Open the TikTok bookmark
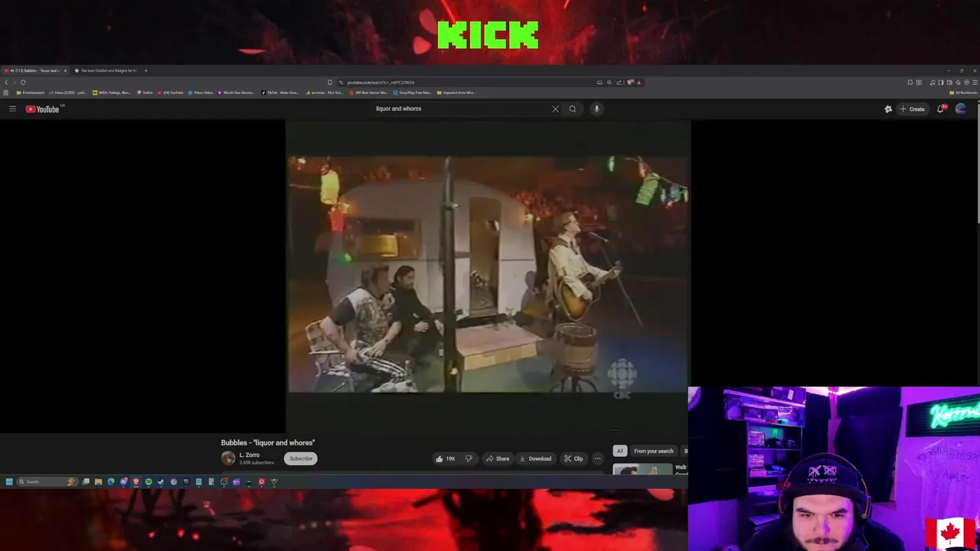Screen dimensions: 980x551 click(280, 93)
